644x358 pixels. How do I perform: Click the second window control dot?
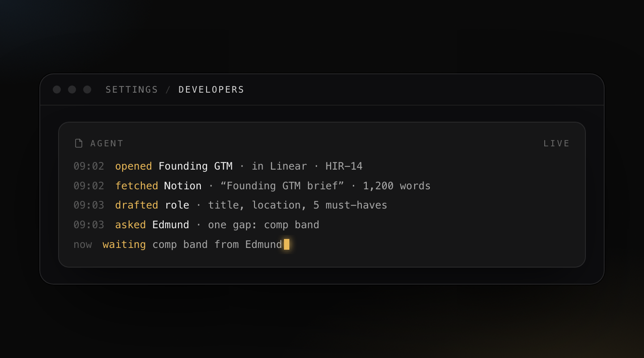[72, 89]
